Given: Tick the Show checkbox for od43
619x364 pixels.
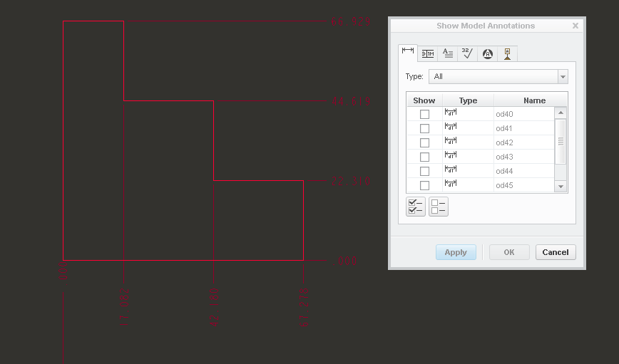Looking at the screenshot, I should (424, 157).
